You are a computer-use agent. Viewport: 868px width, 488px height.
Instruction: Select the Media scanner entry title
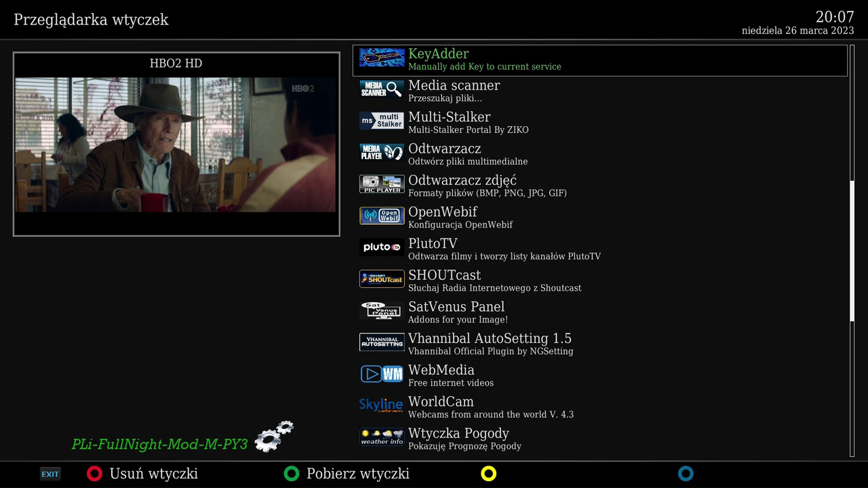tap(454, 85)
